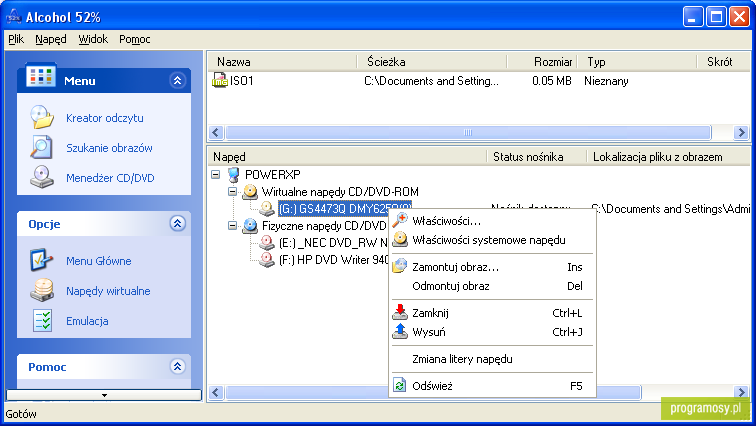
Task: Open the Emulacja options link
Action: pos(87,321)
